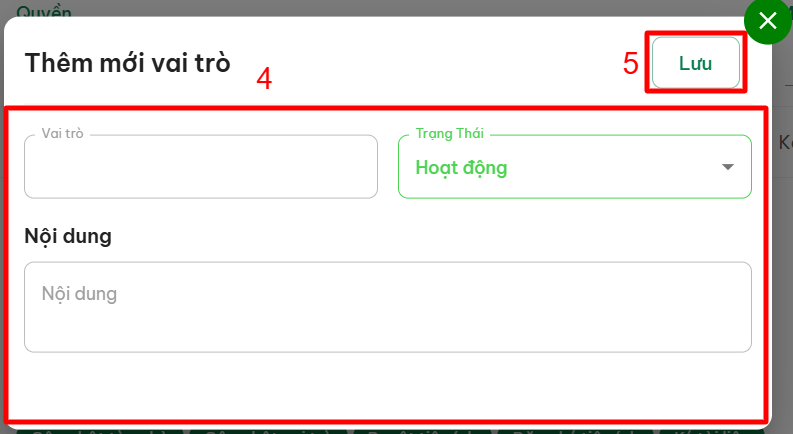Click the Thêm mới vai trò title
This screenshot has width=793, height=434.
click(127, 64)
